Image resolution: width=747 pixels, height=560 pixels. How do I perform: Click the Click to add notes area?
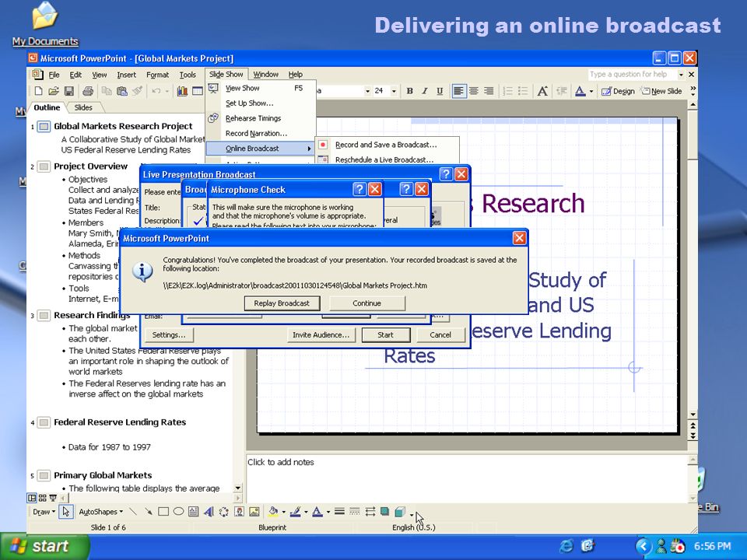point(467,478)
